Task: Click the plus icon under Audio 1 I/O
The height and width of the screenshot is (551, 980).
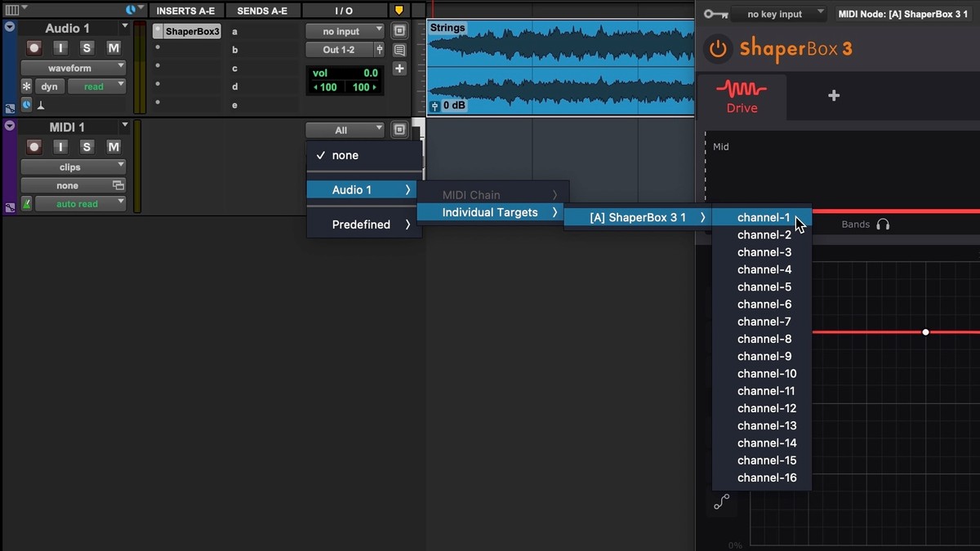Action: click(399, 69)
